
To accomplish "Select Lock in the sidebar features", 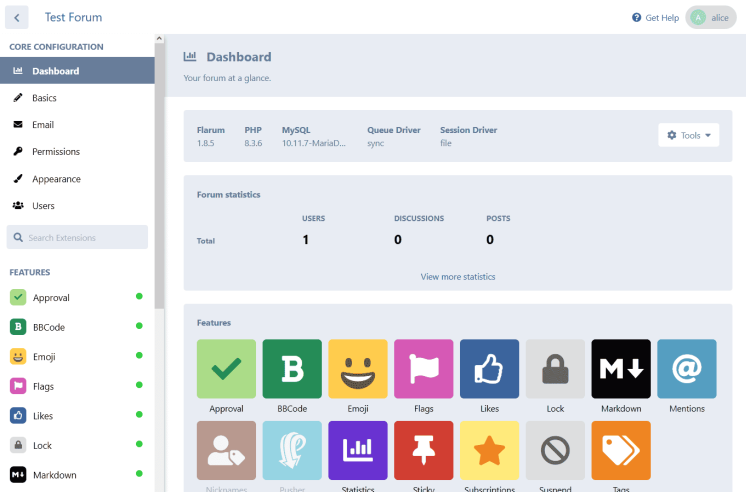I will point(77,445).
